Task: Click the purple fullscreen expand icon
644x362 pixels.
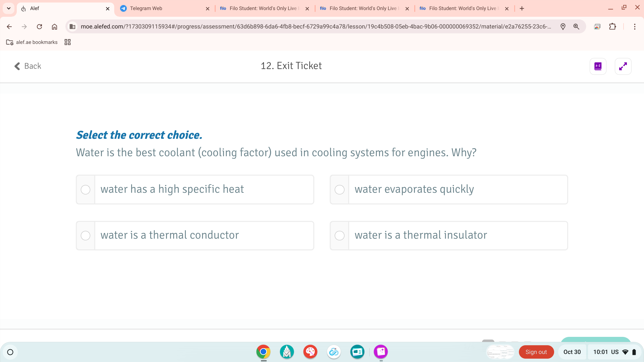Action: (623, 66)
